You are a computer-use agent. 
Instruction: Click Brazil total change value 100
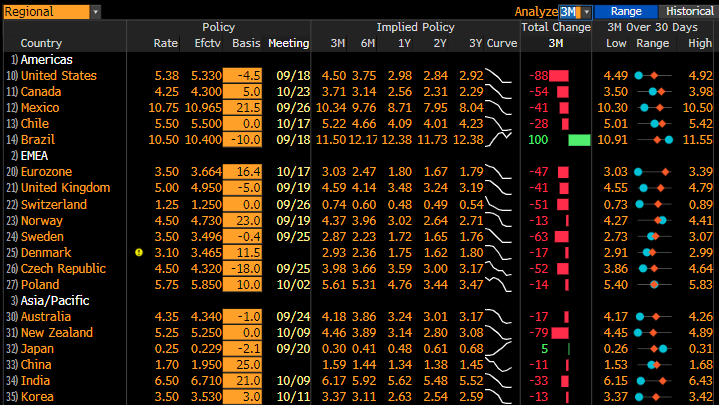[538, 140]
